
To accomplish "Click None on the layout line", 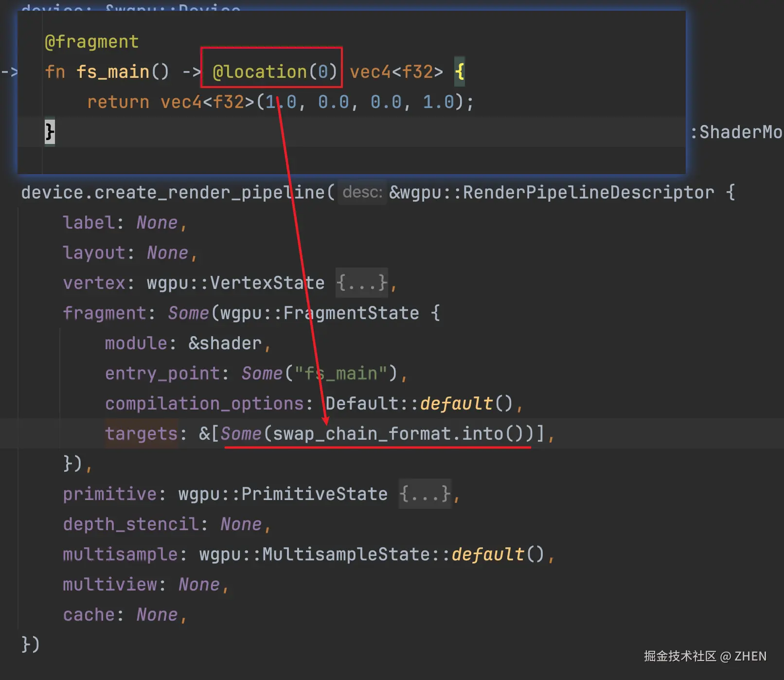I will [167, 253].
